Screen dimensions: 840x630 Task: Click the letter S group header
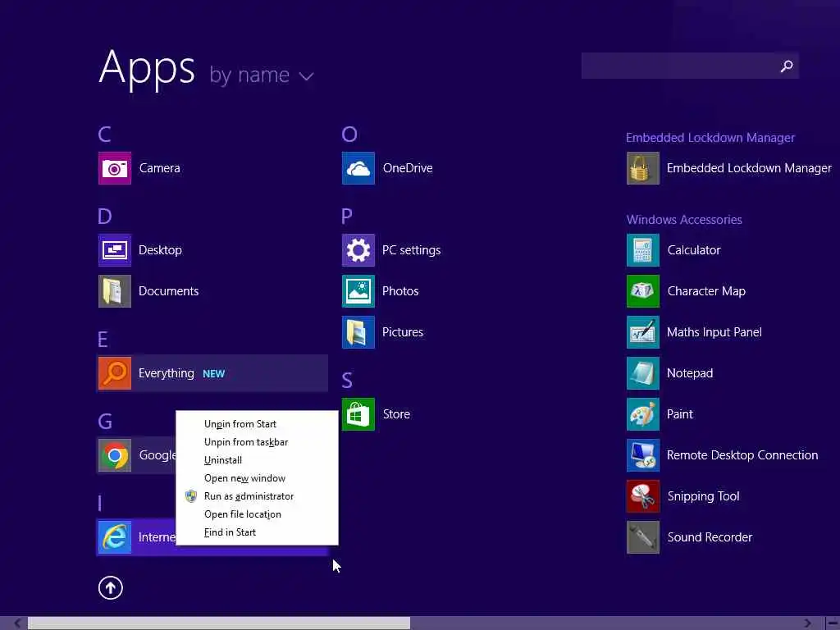coord(347,381)
